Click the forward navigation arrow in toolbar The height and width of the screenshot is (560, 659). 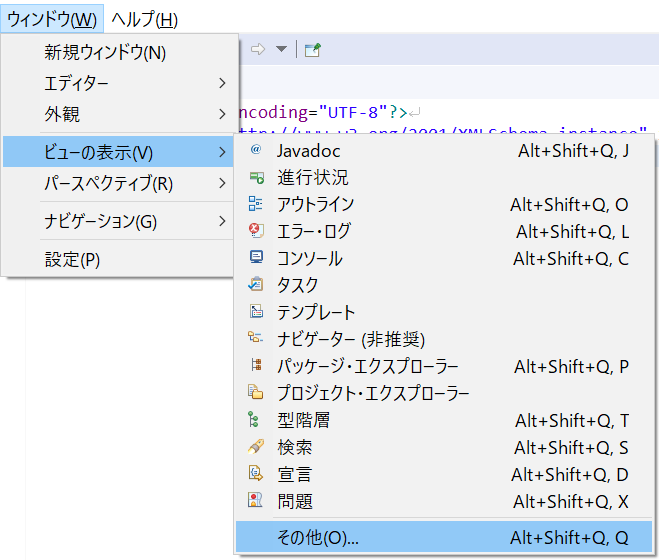(x=258, y=50)
